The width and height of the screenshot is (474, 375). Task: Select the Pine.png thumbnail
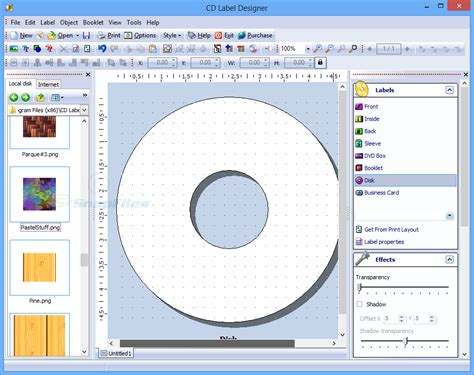(40, 267)
